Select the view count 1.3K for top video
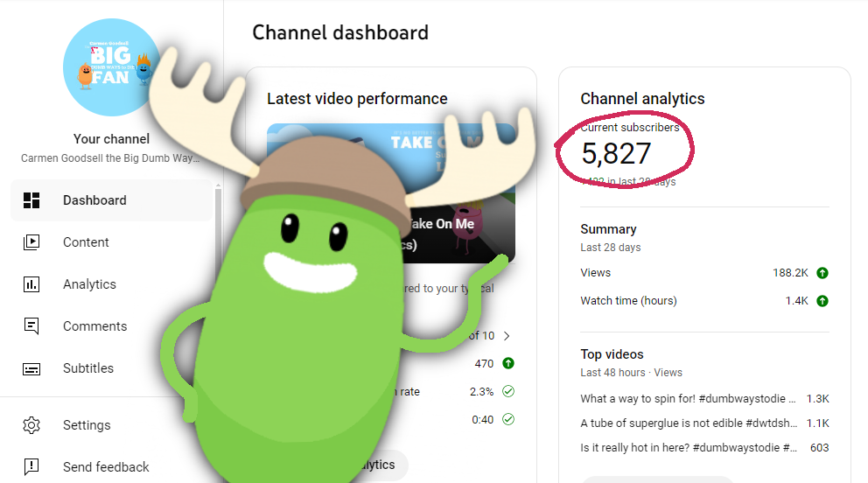Screen dimensions: 868x483 coord(817,399)
